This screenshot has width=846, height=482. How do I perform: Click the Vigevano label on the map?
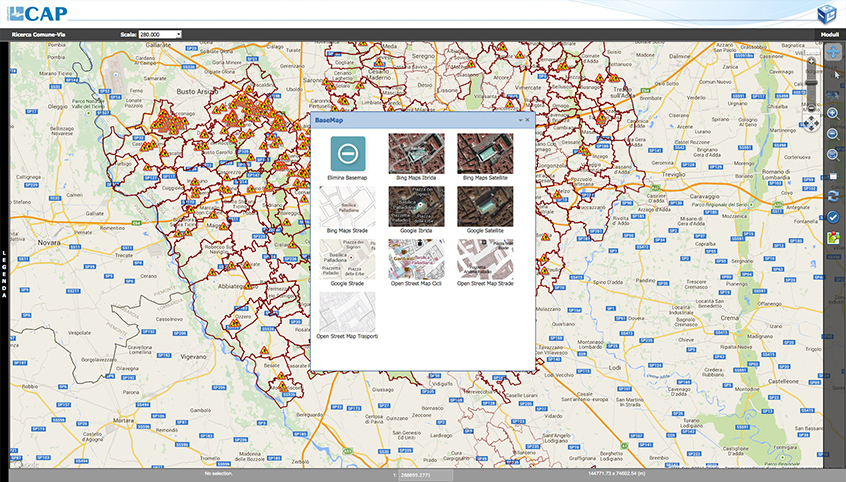(193, 357)
